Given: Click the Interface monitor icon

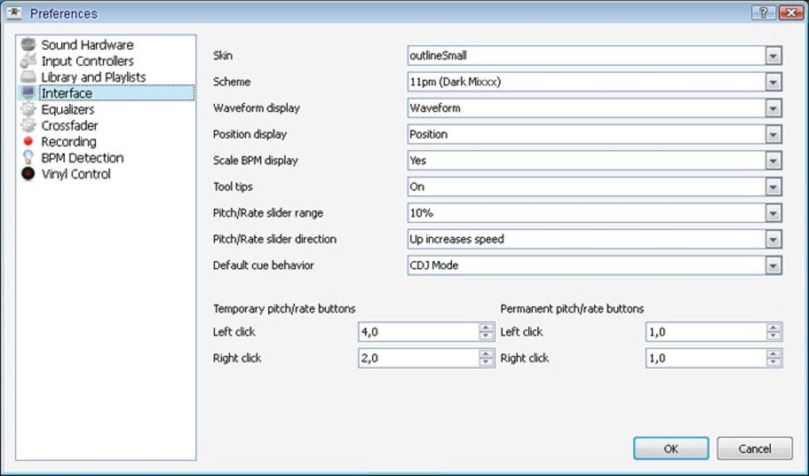Looking at the screenshot, I should point(28,93).
